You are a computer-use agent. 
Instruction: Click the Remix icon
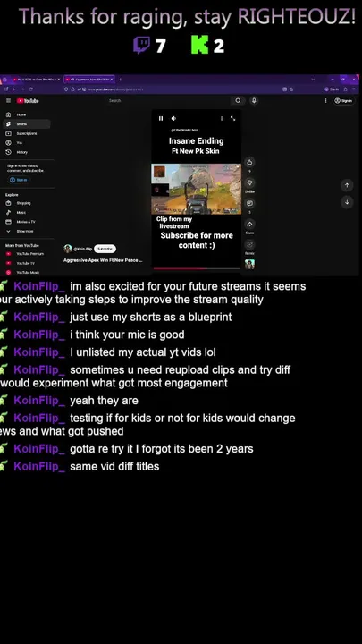(x=249, y=244)
